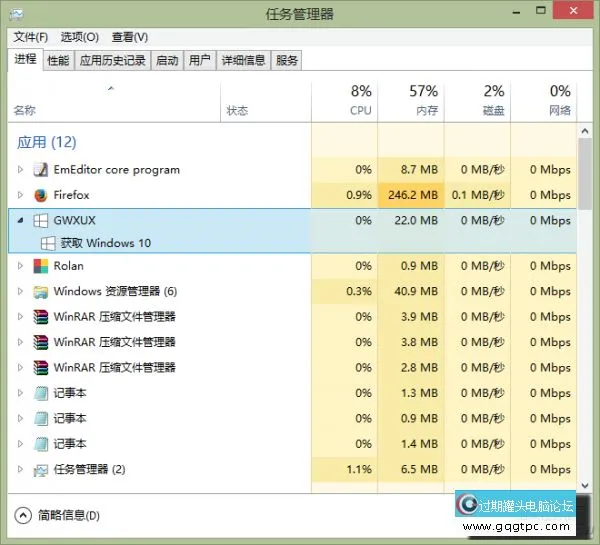
Task: Expand the EmEditor core program row
Action: coord(20,169)
